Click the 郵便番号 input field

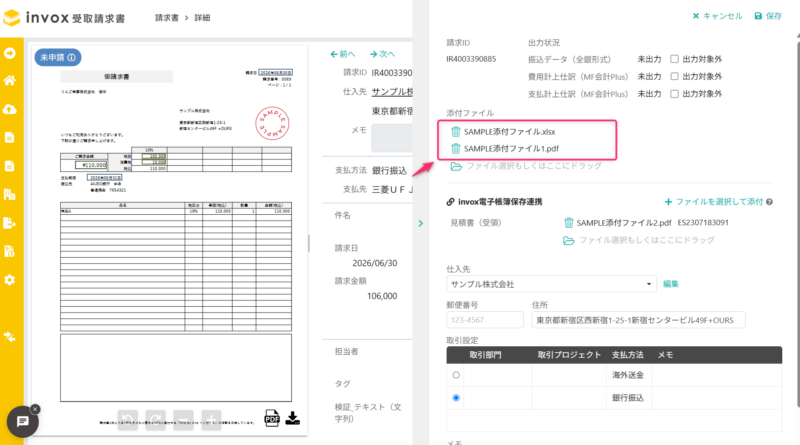(x=485, y=320)
